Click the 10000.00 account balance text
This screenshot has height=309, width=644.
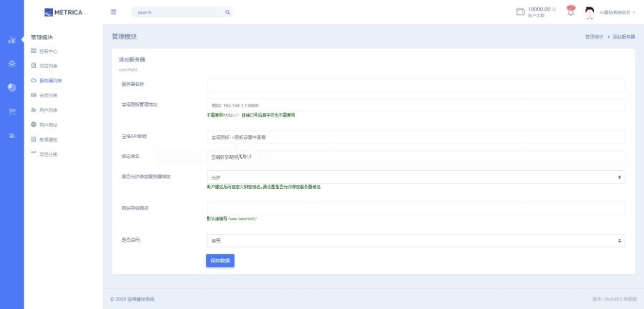pos(542,9)
